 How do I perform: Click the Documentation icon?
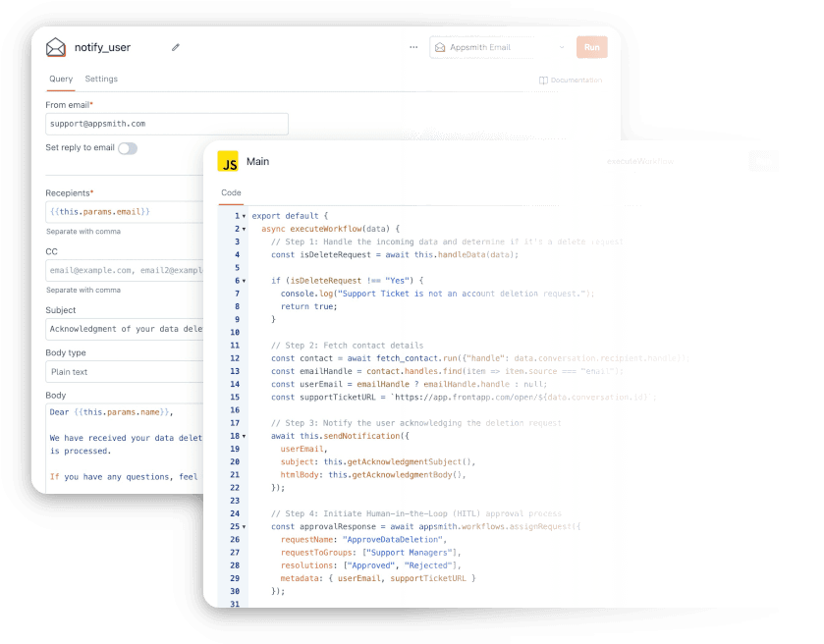pos(543,80)
